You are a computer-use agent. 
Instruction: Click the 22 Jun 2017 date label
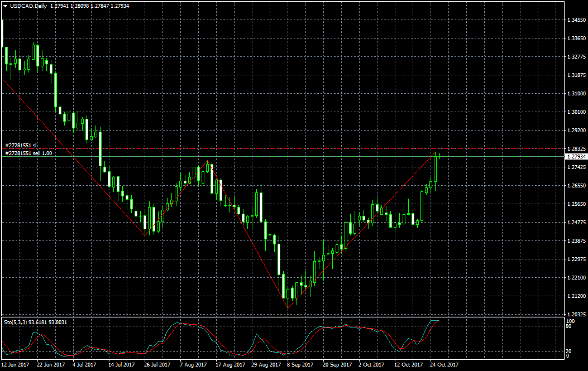(x=50, y=365)
